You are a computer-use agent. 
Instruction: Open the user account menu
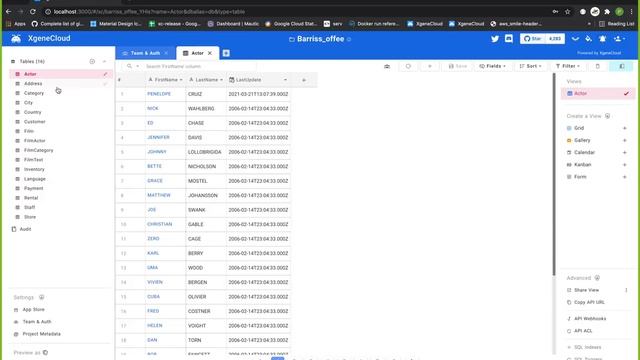[x=619, y=39]
